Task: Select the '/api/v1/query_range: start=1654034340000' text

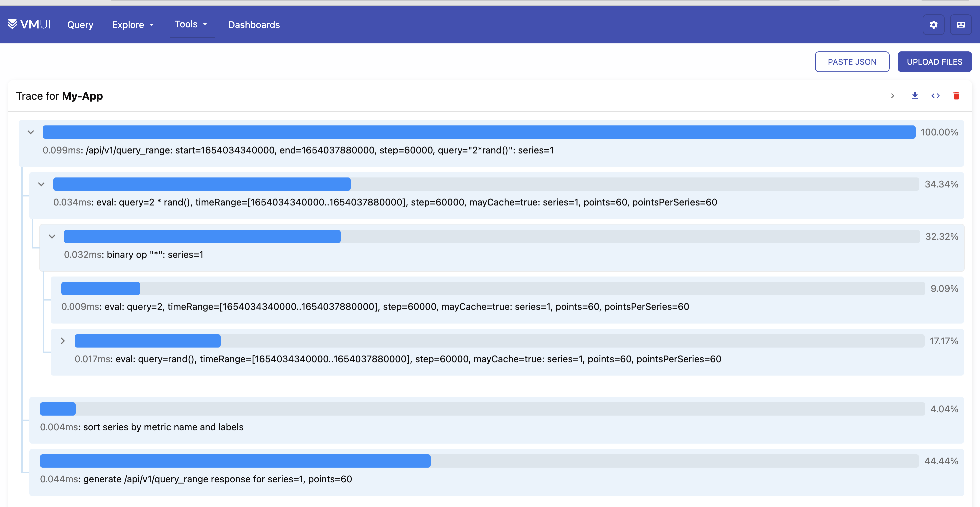Action: pos(181,150)
